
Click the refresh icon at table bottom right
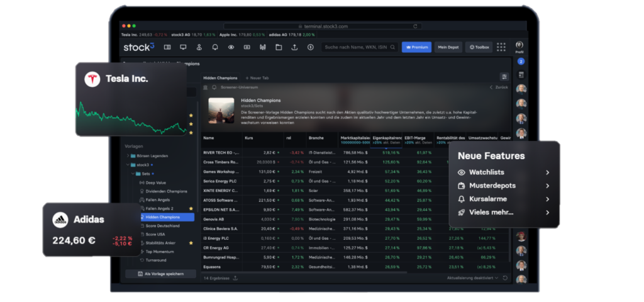504,277
